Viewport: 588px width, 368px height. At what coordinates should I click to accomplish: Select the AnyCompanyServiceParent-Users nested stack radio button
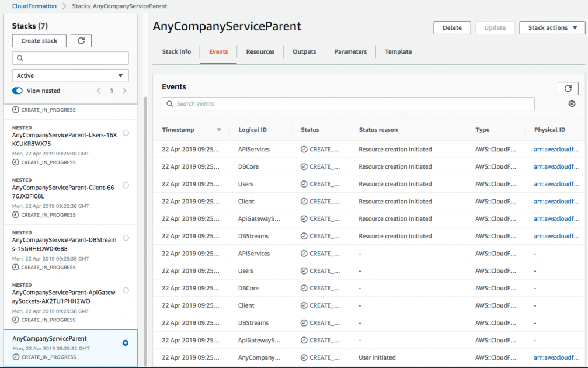tap(126, 133)
